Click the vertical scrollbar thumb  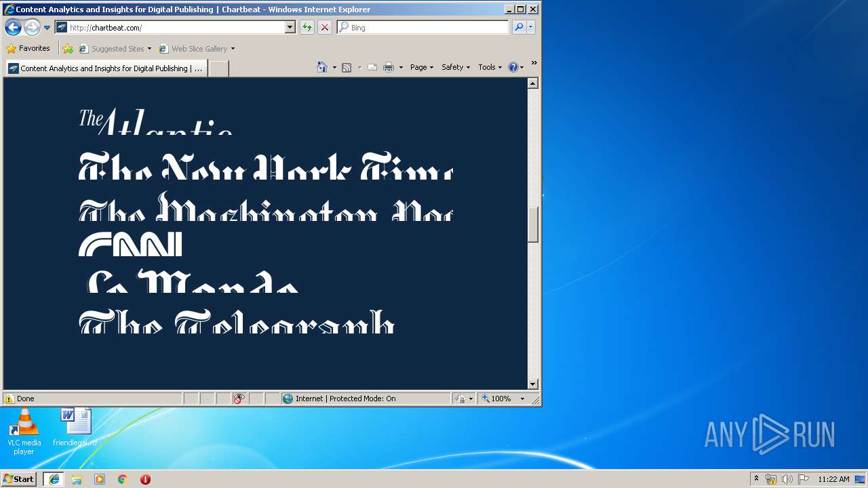[x=533, y=224]
